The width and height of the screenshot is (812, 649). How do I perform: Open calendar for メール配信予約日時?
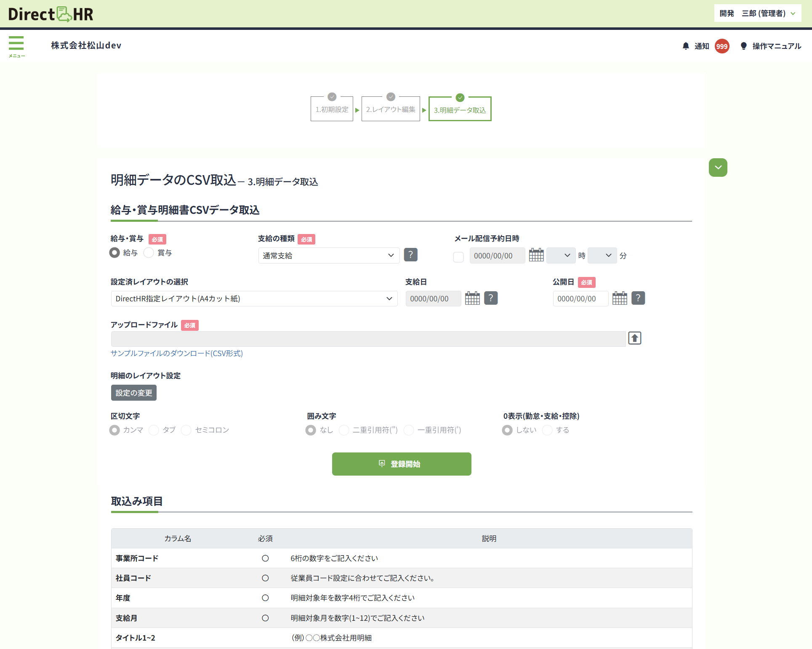pyautogui.click(x=536, y=255)
